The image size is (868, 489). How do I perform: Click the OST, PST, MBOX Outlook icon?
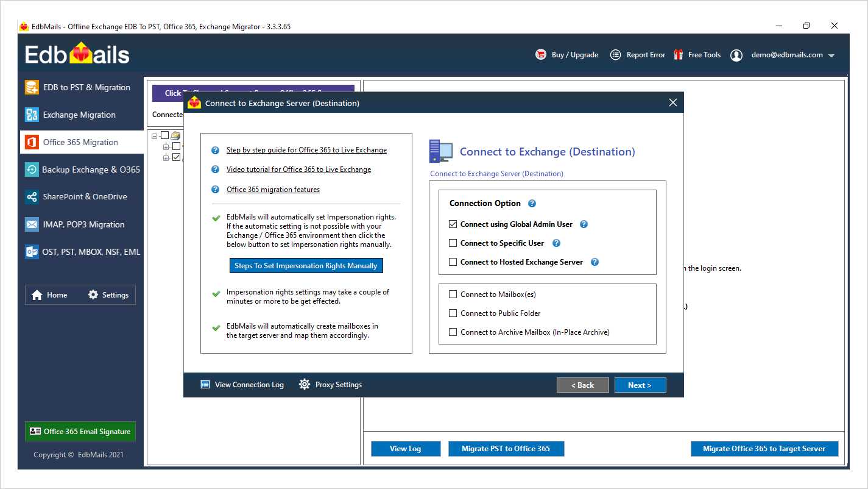coord(32,252)
